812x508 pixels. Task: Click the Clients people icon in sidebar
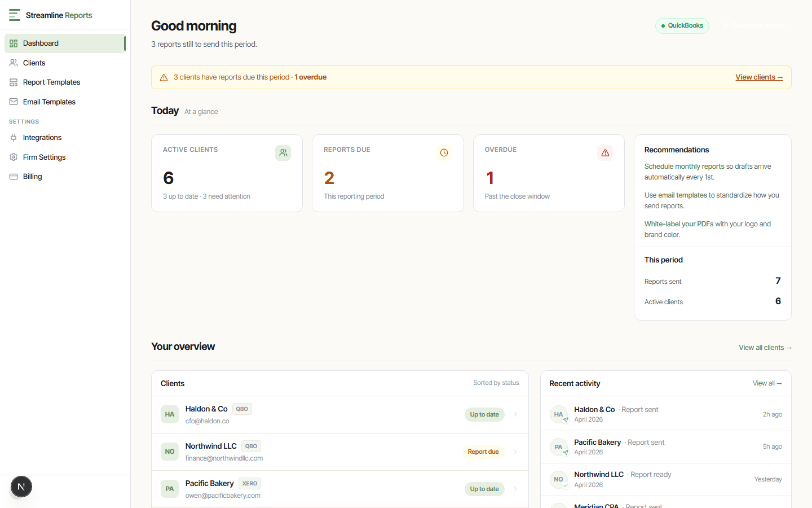[14, 63]
